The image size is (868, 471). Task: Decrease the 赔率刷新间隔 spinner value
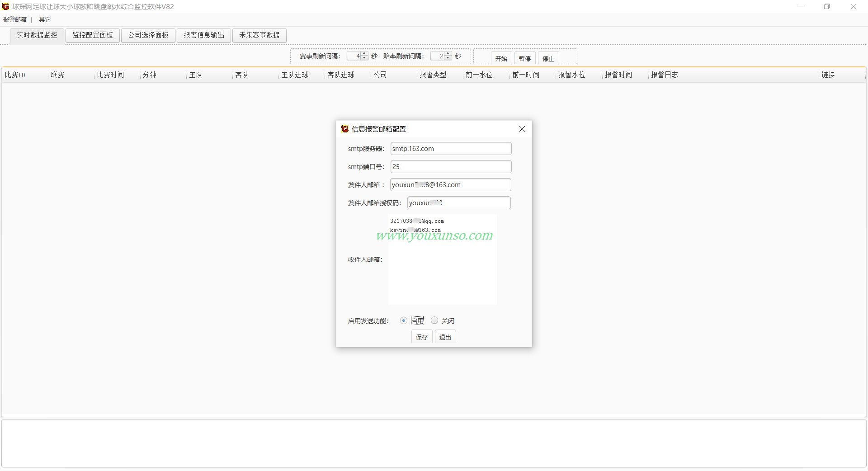448,58
